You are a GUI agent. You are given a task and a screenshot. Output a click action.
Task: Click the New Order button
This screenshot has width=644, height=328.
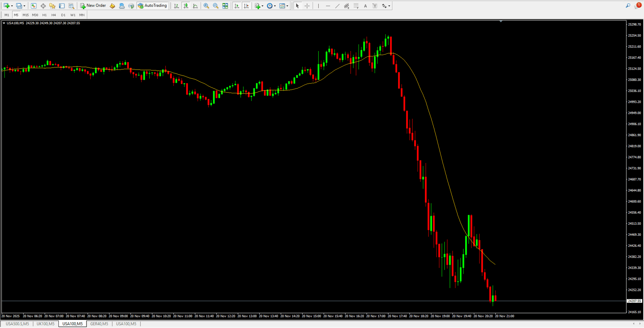click(x=93, y=6)
